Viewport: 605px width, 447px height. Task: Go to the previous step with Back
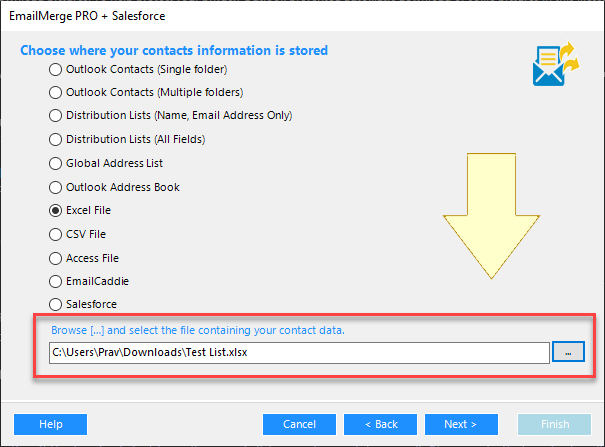380,424
